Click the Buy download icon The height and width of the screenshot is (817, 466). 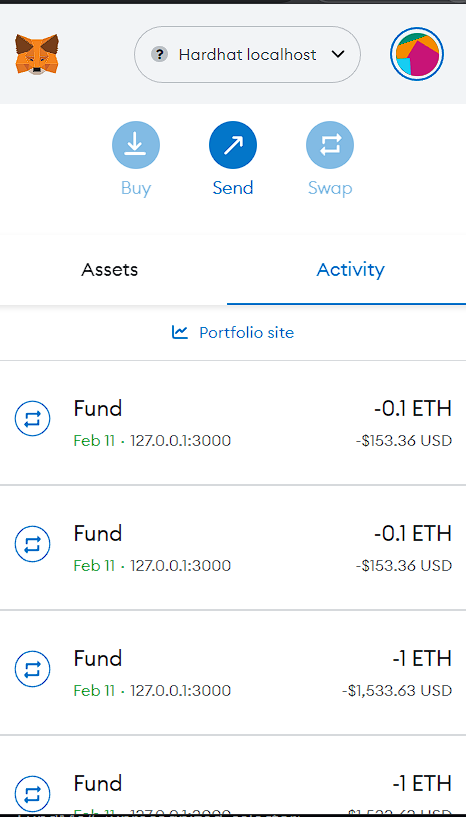click(136, 145)
